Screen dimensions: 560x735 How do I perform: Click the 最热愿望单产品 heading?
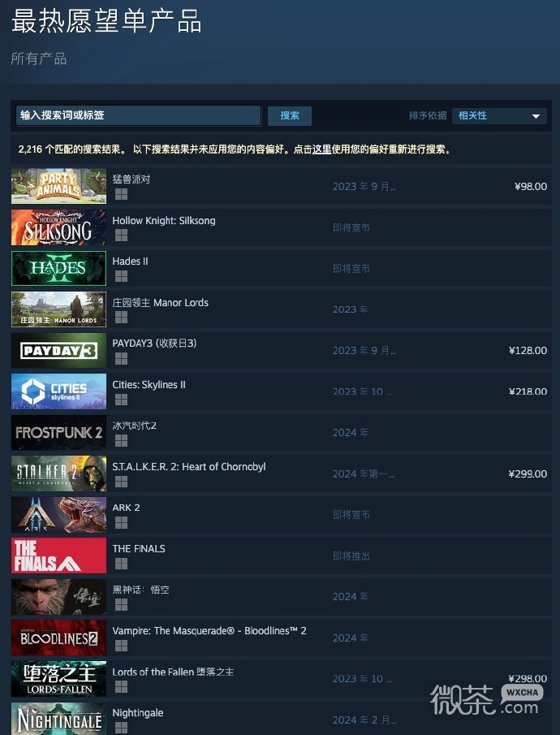(106, 22)
